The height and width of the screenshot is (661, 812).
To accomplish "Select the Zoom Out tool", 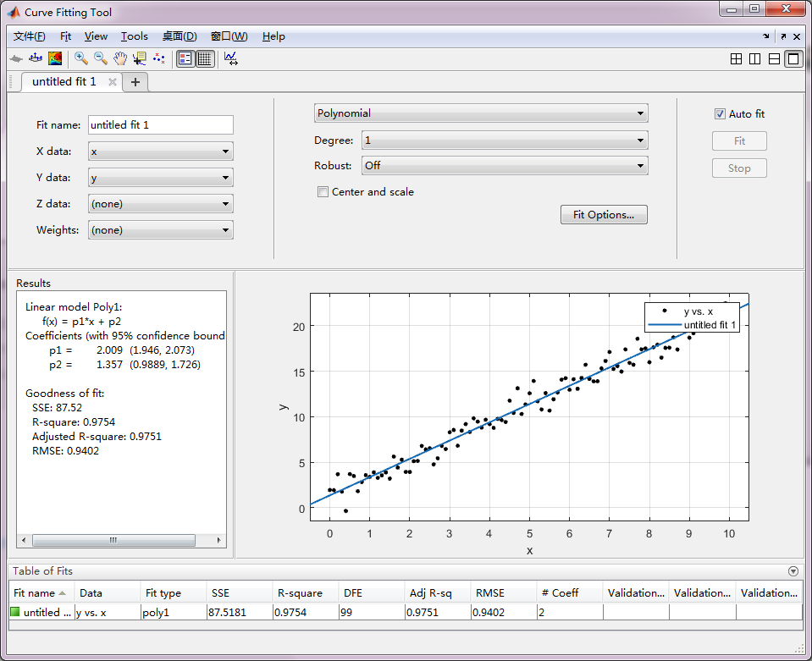I will [x=101, y=58].
